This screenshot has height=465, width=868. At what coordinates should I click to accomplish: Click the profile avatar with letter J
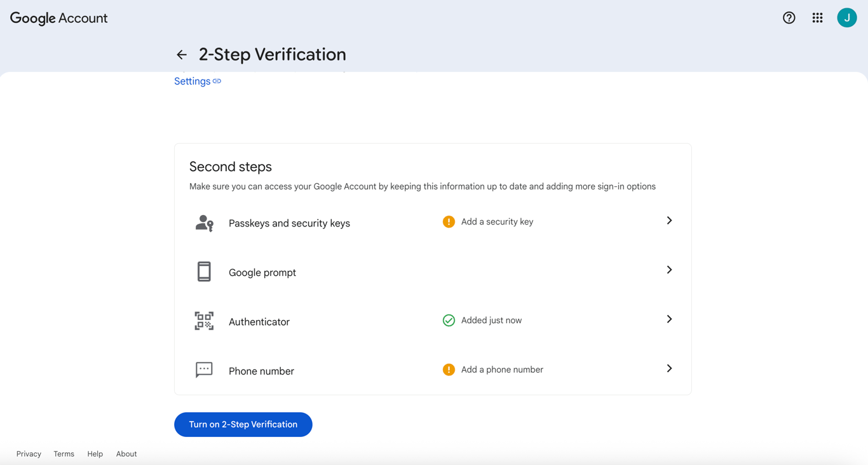(846, 18)
